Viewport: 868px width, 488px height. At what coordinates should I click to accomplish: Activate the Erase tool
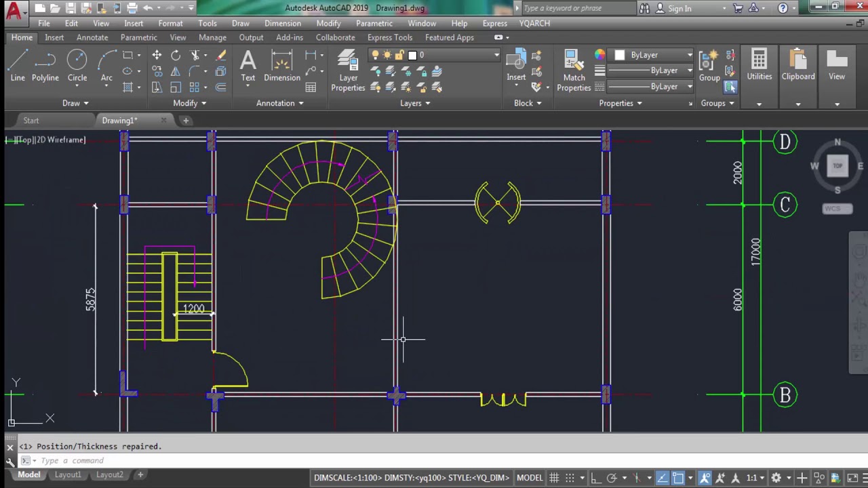[x=220, y=55]
